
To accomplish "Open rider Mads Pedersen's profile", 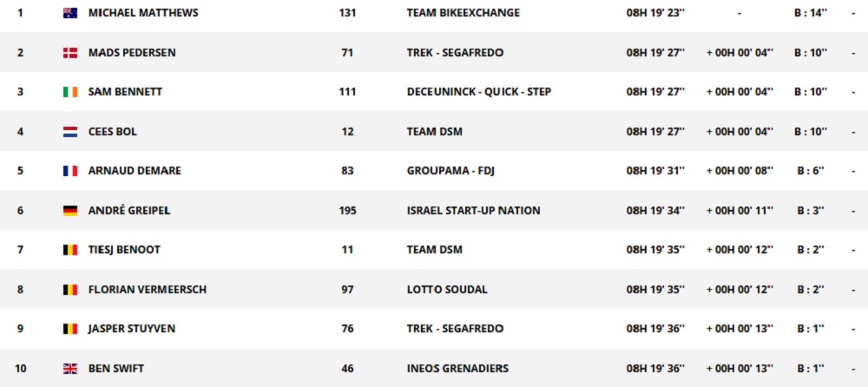I will (x=132, y=53).
